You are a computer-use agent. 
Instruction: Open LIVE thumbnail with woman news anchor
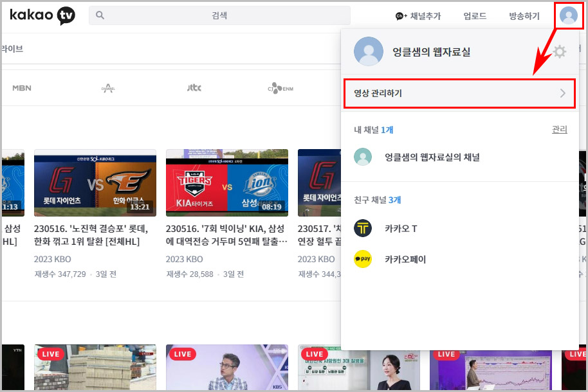click(359, 370)
